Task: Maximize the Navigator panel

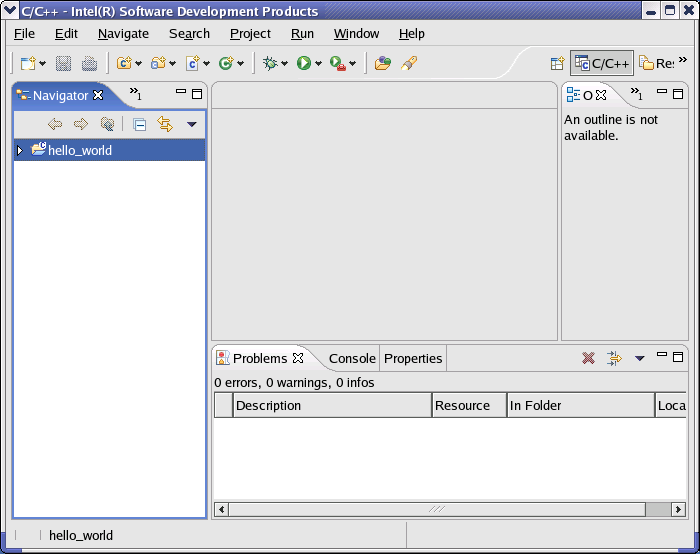Action: pos(197,94)
